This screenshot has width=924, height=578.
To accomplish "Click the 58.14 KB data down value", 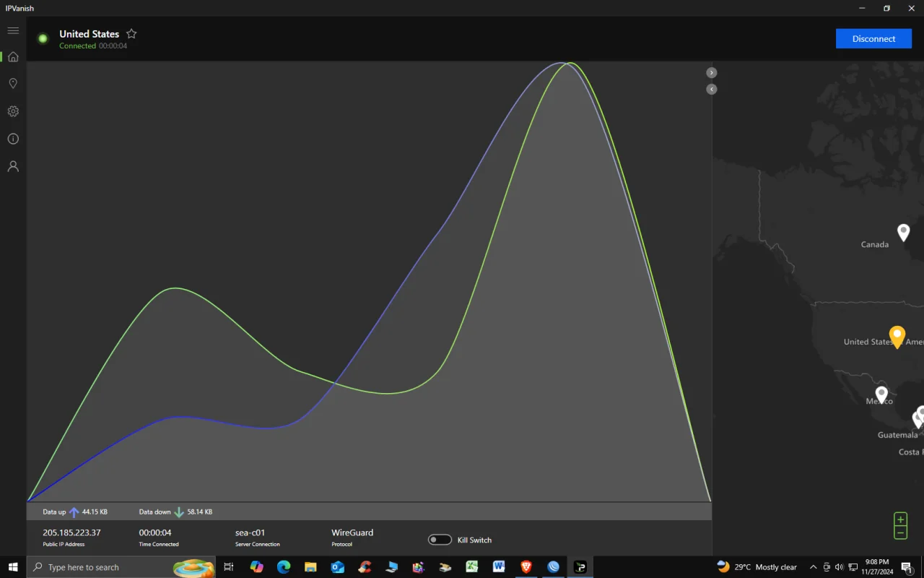I will pos(200,512).
